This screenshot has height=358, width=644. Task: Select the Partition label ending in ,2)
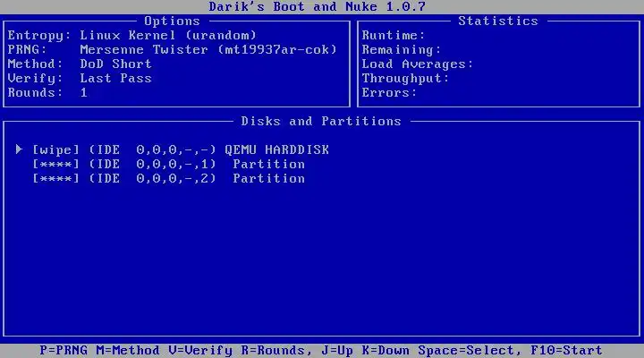[x=269, y=179]
